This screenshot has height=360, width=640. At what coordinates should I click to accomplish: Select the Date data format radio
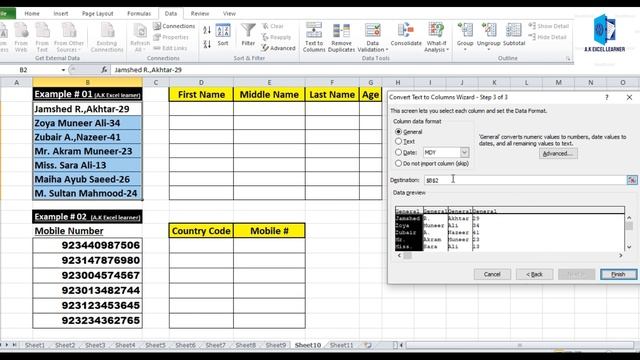(x=398, y=152)
